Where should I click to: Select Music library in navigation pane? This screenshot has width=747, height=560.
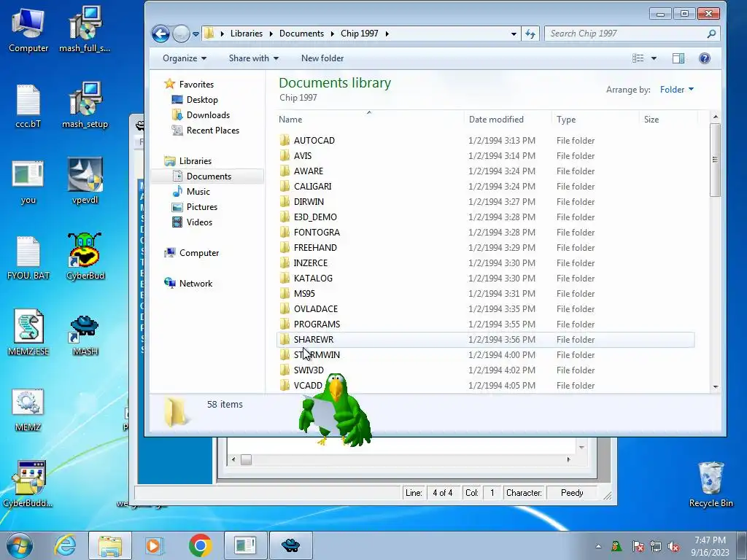point(198,192)
